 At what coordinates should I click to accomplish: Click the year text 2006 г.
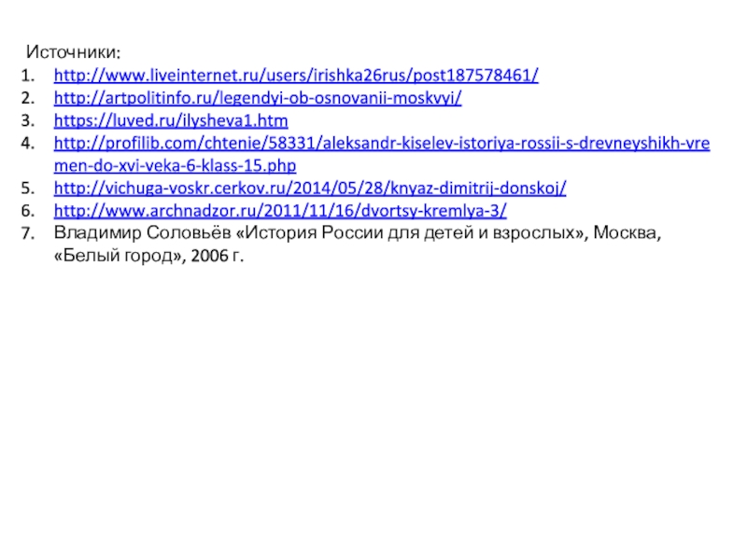(x=218, y=256)
